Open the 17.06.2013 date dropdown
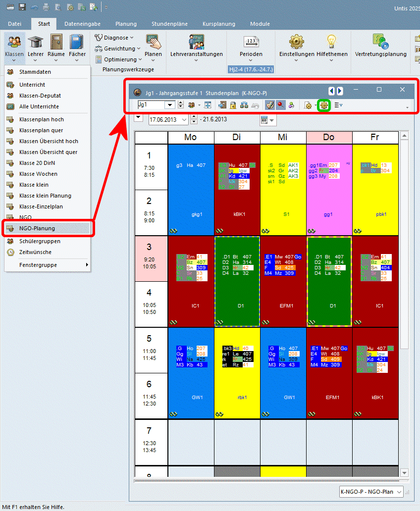This screenshot has height=511, width=420. [x=185, y=120]
